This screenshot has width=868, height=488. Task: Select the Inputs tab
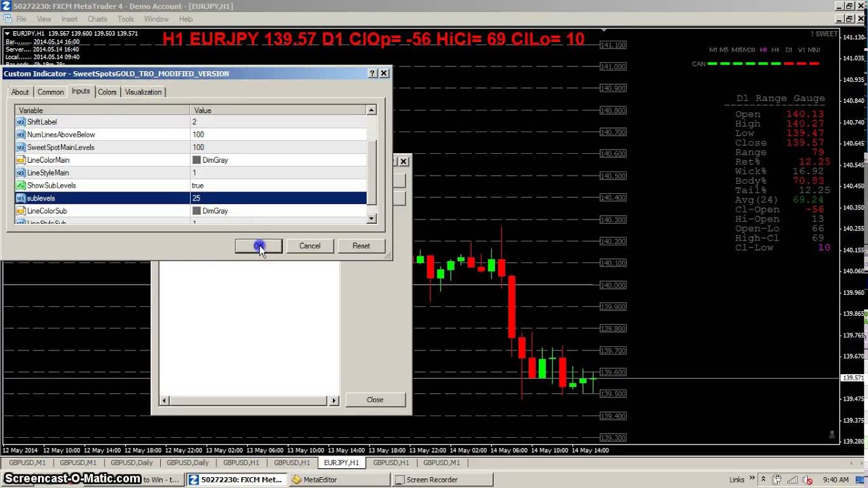[x=81, y=91]
